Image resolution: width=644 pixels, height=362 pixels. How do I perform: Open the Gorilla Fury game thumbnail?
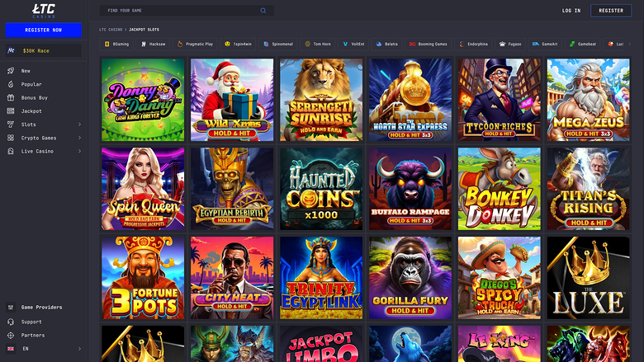410,278
